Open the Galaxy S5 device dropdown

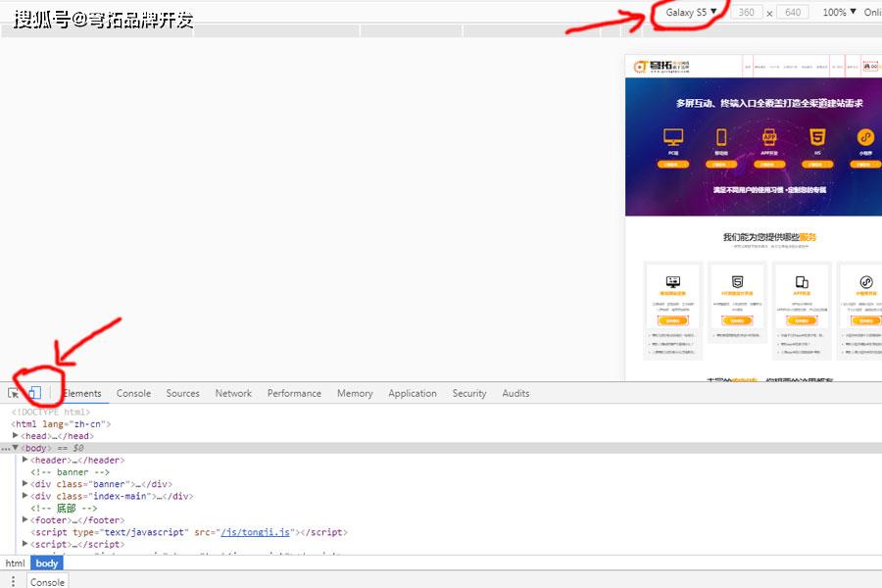click(x=691, y=12)
